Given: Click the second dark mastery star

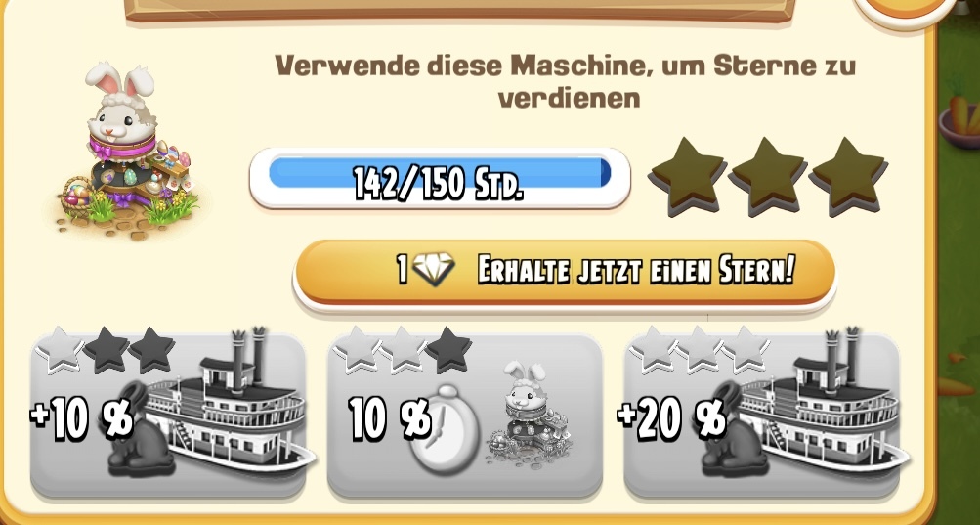Looking at the screenshot, I should pos(767,177).
